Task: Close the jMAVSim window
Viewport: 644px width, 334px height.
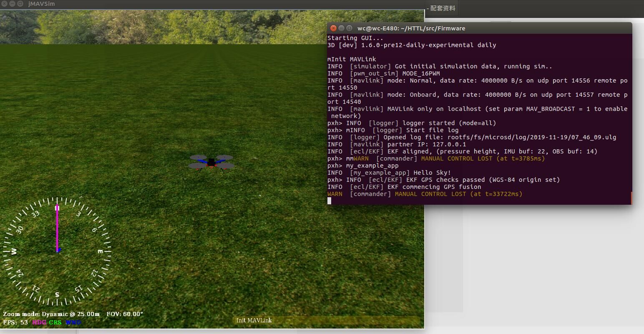Action: (x=3, y=3)
